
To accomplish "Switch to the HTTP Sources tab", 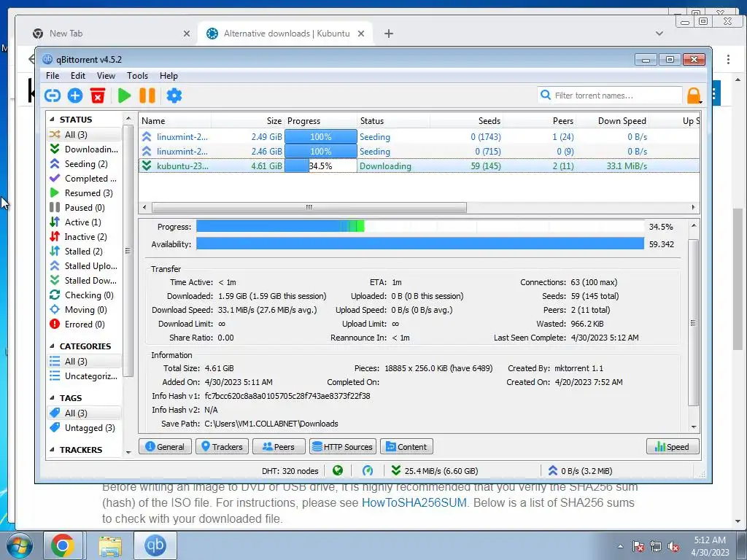I will click(343, 447).
